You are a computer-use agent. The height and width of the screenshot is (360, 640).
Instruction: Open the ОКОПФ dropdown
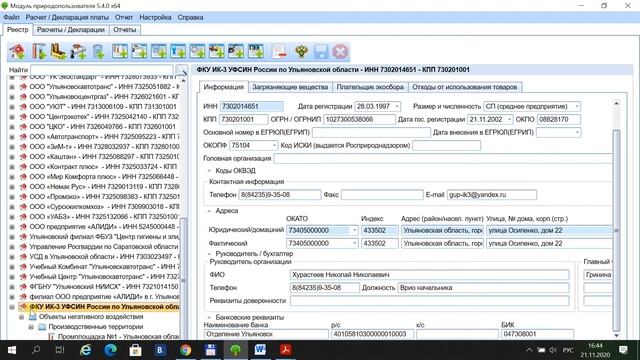click(x=274, y=146)
